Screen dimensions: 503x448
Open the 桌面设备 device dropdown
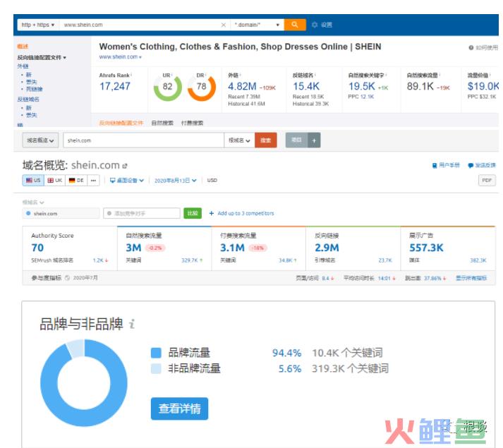click(127, 181)
